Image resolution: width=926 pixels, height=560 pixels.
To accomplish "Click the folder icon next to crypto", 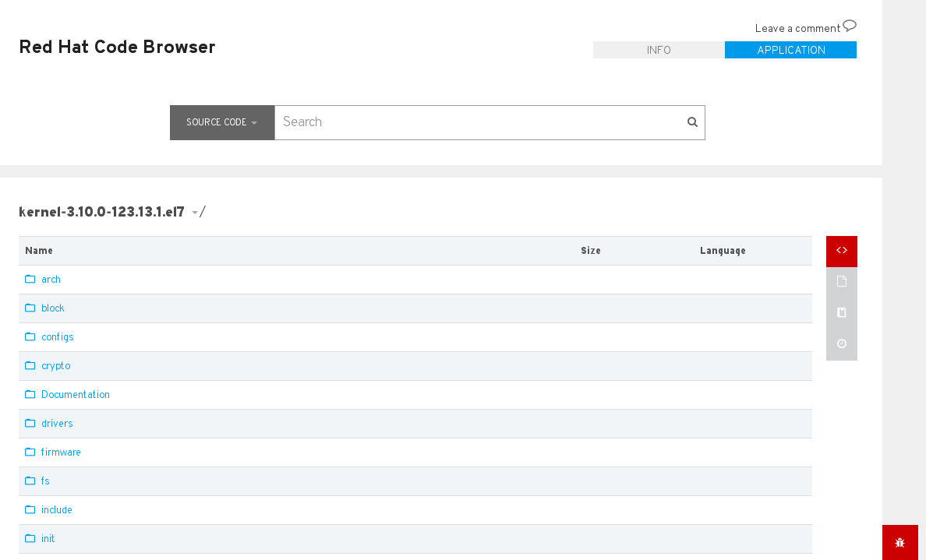I will (x=28, y=365).
